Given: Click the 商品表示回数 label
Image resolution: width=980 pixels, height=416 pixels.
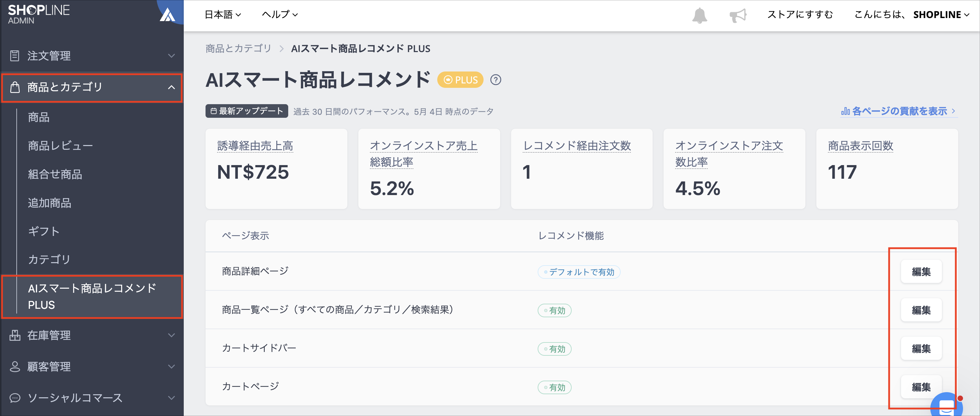Looking at the screenshot, I should (x=861, y=146).
